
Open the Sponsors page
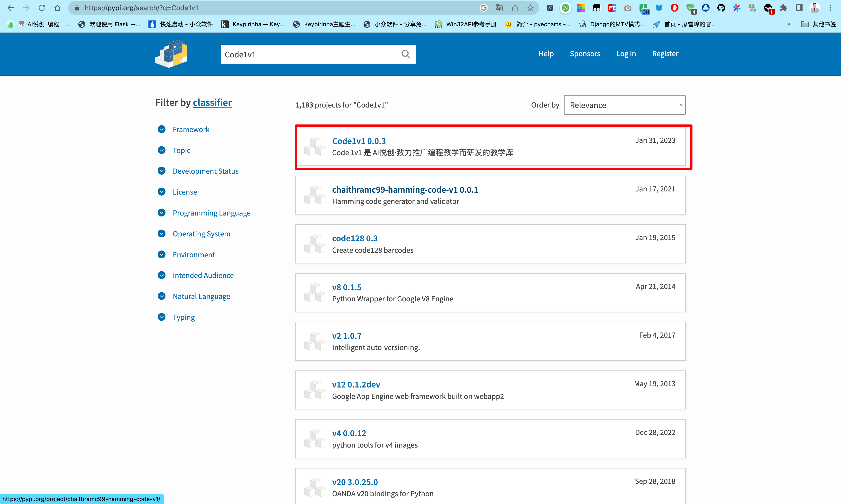point(585,54)
